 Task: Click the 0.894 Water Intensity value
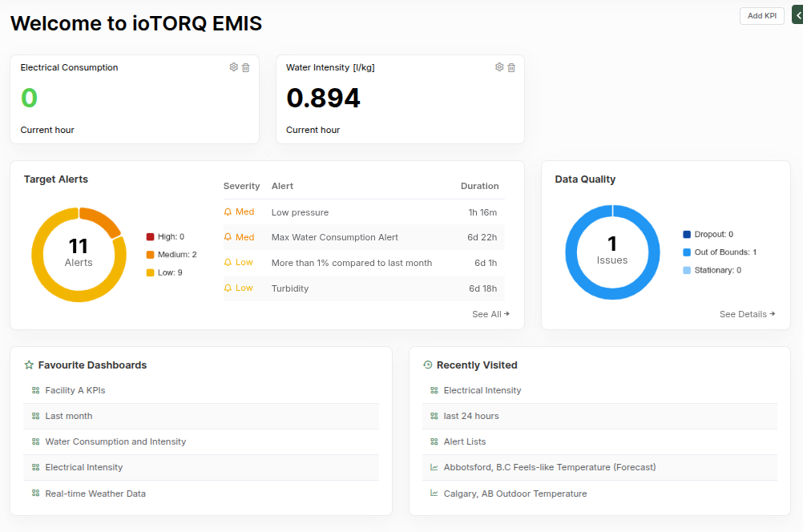pos(323,98)
